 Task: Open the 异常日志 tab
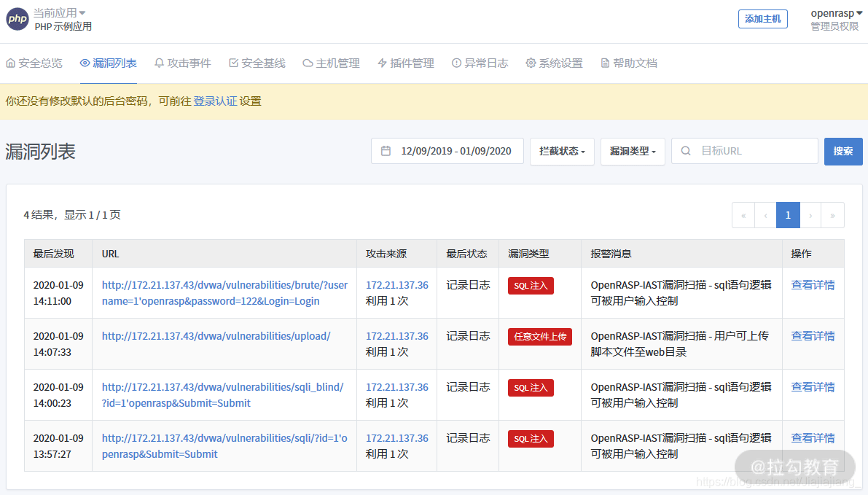click(x=480, y=63)
